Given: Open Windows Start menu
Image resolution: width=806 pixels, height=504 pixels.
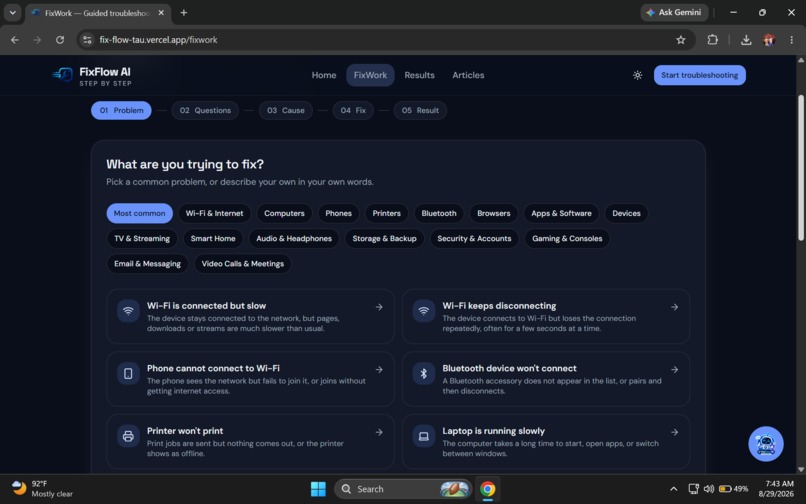Looking at the screenshot, I should coord(318,489).
